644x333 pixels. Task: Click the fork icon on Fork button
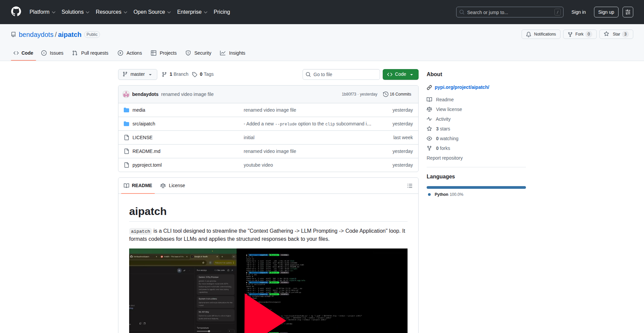point(571,34)
